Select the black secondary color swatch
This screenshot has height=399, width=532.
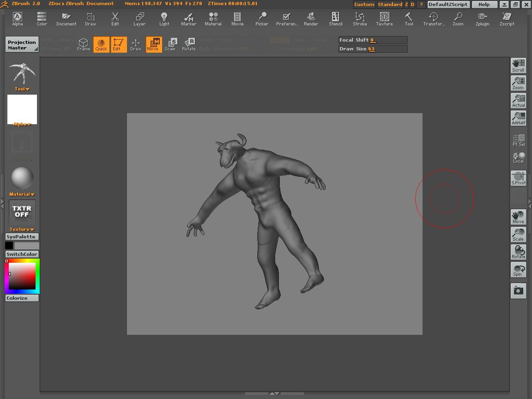point(9,245)
